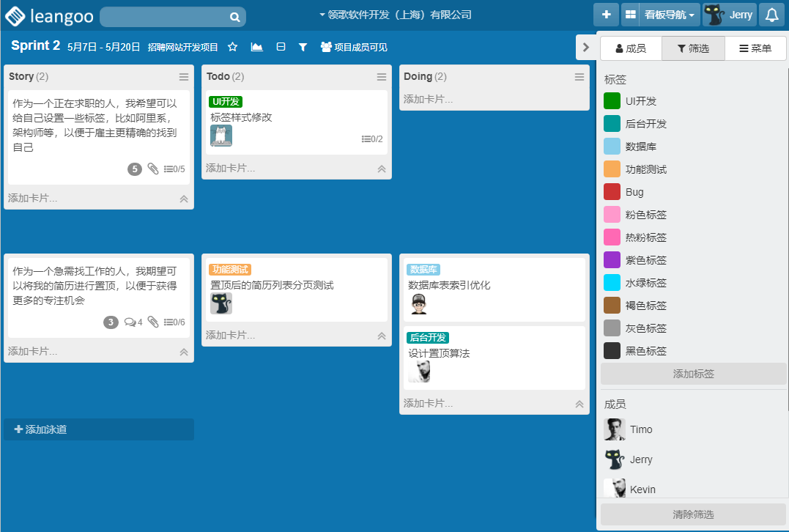
Task: Open the burndown chart icon
Action: pyautogui.click(x=256, y=47)
